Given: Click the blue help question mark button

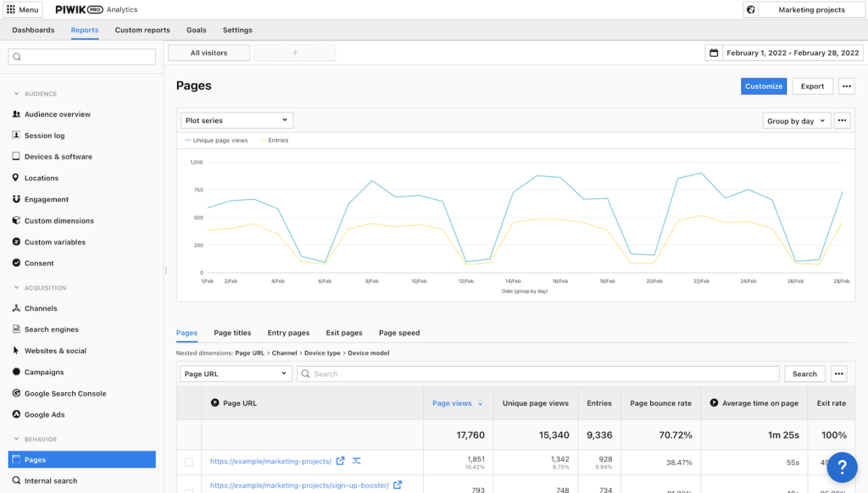Looking at the screenshot, I should click(842, 467).
